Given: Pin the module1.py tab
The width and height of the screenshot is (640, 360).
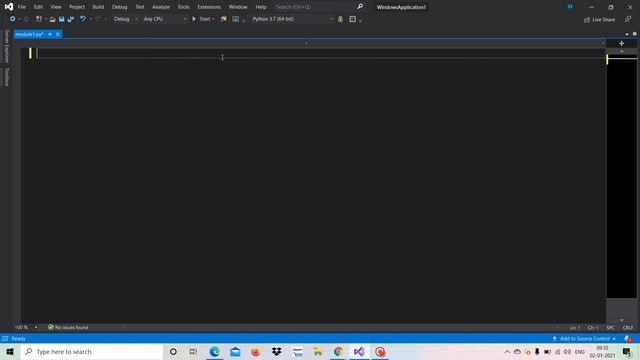Looking at the screenshot, I should (x=50, y=34).
